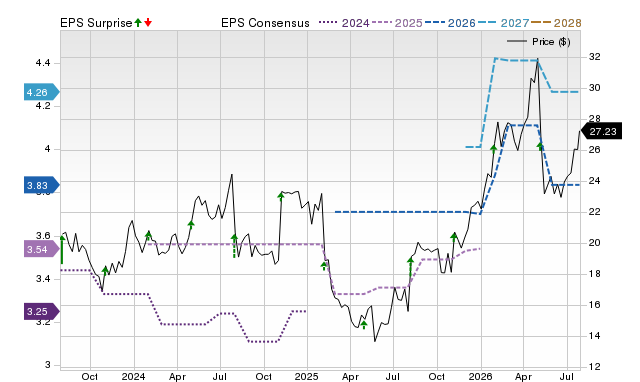Image resolution: width=640 pixels, height=382 pixels.
Task: Click the 4.26 light blue value tag
Action: (x=41, y=92)
